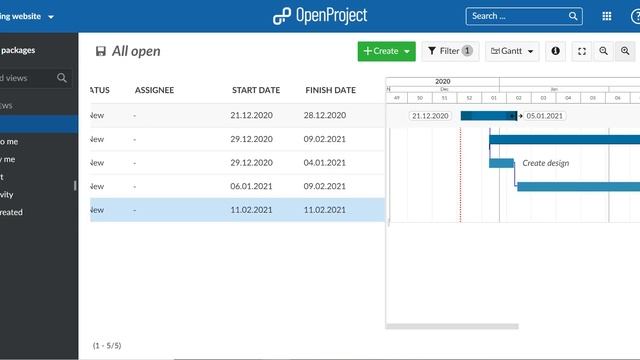Expand the project selector dropdown arrow
Screen dimensions: 640x360
(51, 17)
